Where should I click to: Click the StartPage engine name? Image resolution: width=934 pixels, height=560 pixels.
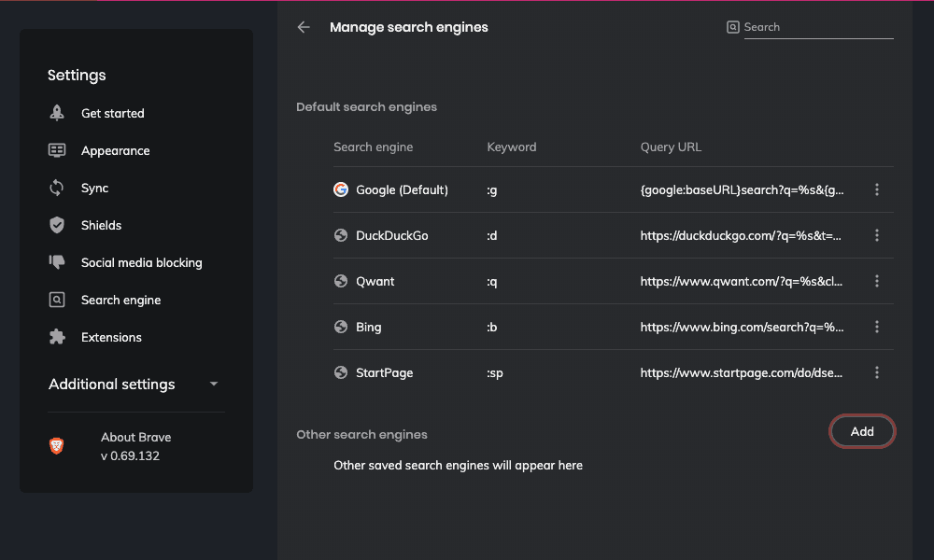pyautogui.click(x=384, y=373)
